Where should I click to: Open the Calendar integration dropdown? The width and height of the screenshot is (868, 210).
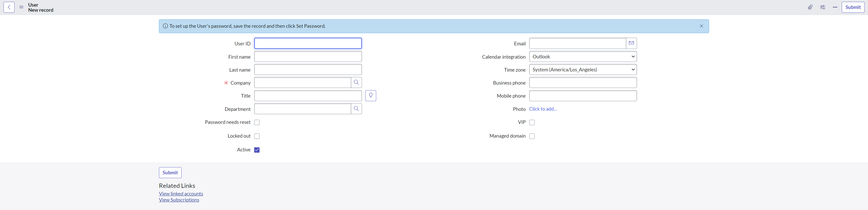(582, 57)
